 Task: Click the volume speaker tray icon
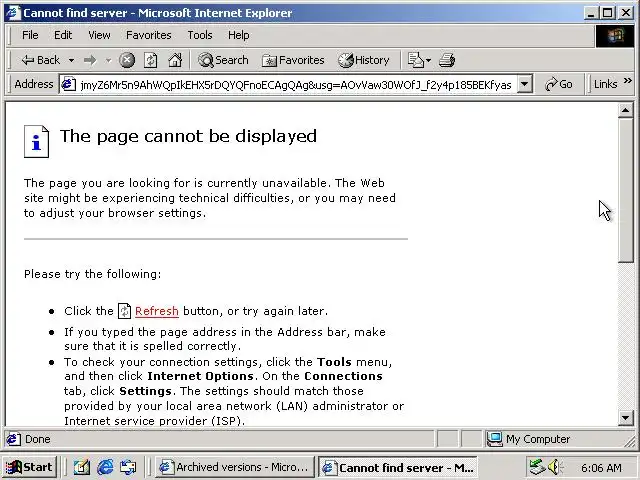pos(555,467)
